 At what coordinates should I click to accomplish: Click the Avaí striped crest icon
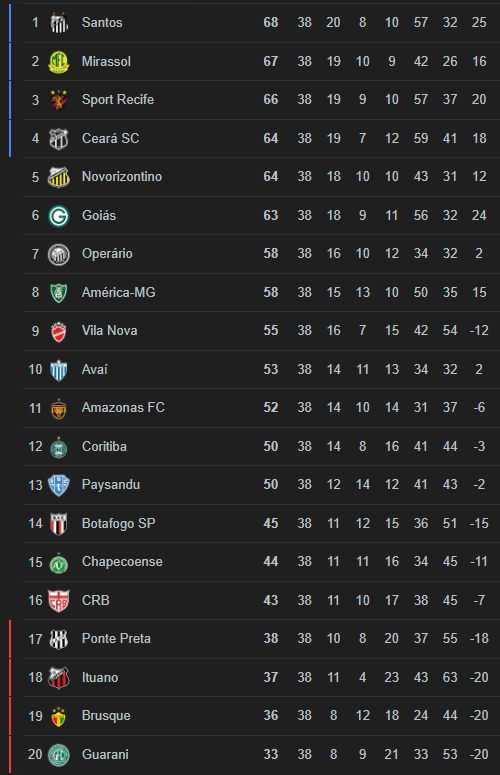click(59, 370)
